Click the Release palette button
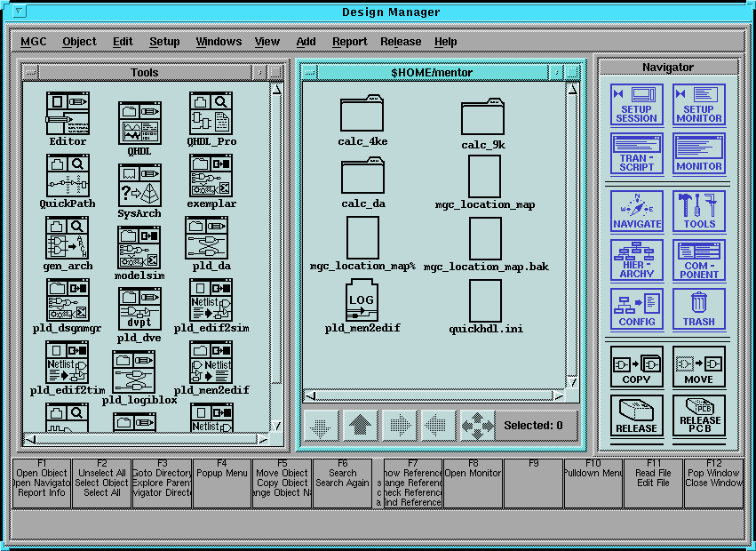 click(636, 416)
